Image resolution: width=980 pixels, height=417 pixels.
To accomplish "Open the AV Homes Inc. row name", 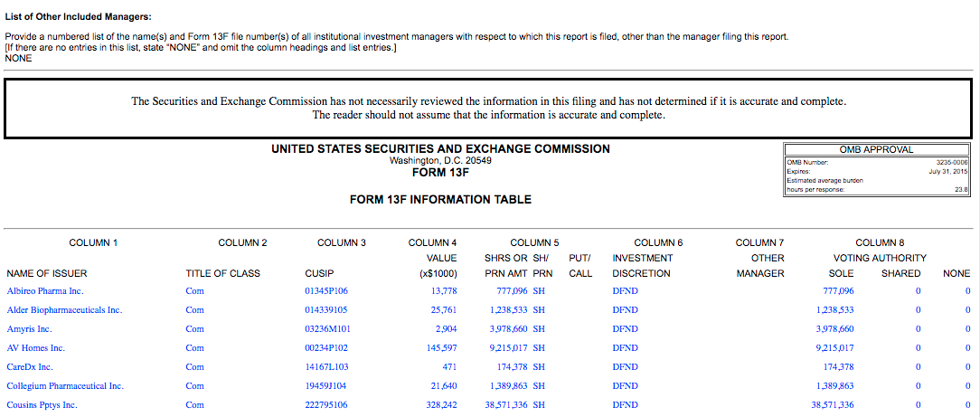I will pyautogui.click(x=35, y=348).
